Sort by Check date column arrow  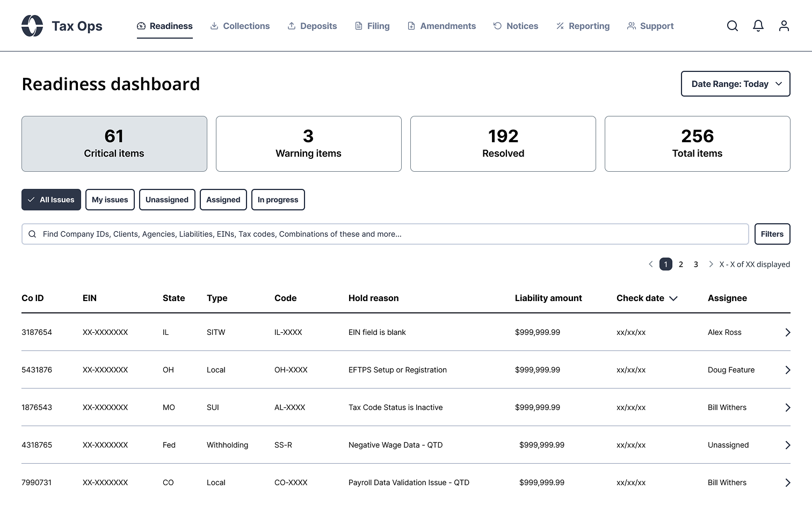click(x=673, y=298)
